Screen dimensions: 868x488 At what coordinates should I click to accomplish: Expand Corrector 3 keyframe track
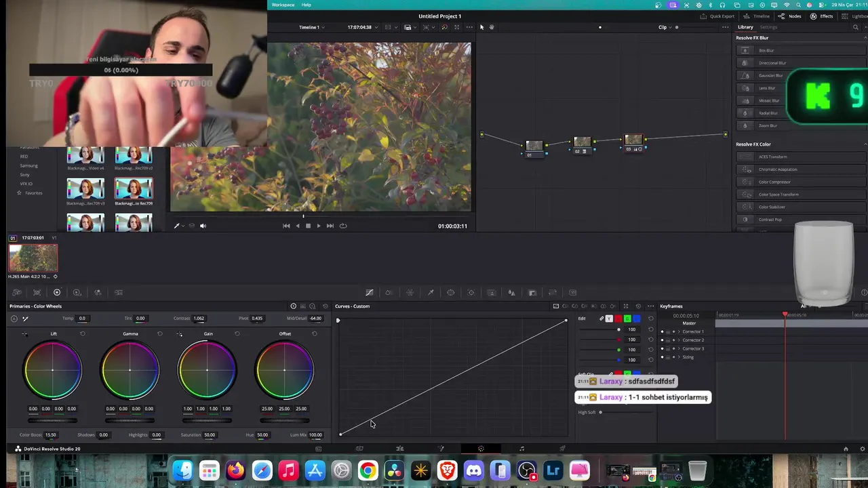point(679,348)
